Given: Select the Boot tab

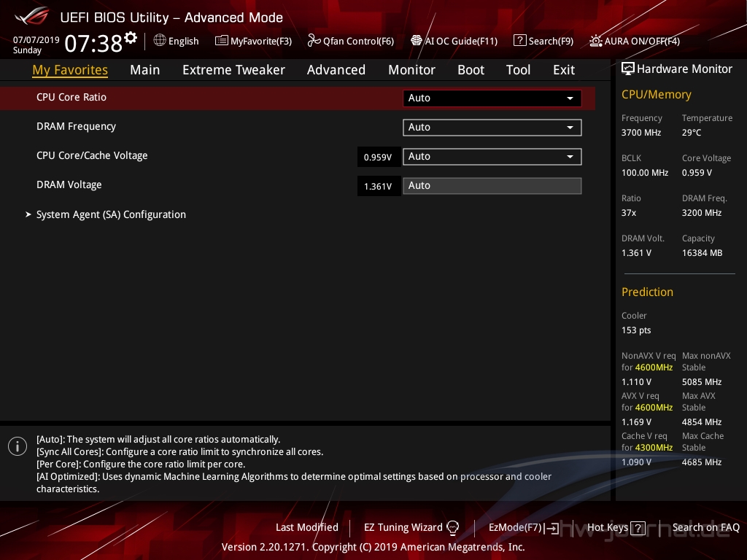Looking at the screenshot, I should point(471,70).
